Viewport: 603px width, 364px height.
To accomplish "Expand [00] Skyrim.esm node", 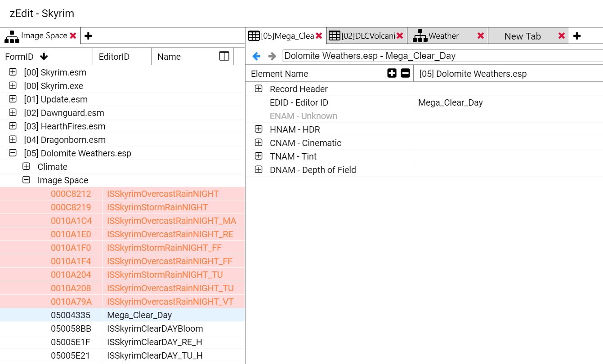I will click(x=13, y=72).
